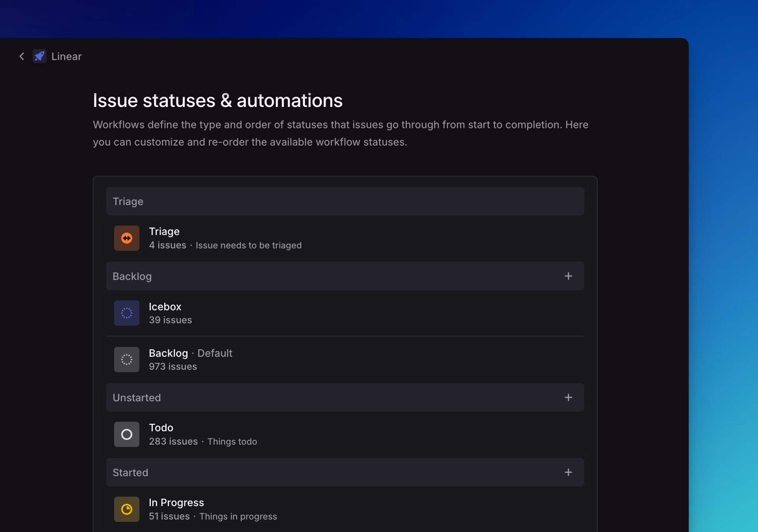Select the Todo status name
This screenshot has height=532, width=758.
click(161, 428)
